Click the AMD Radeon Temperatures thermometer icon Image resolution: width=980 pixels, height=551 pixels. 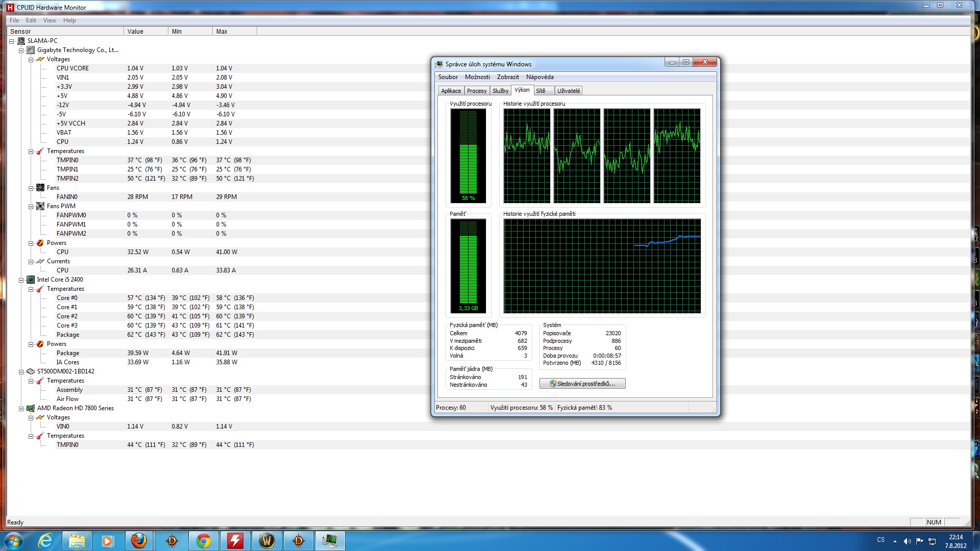click(40, 436)
